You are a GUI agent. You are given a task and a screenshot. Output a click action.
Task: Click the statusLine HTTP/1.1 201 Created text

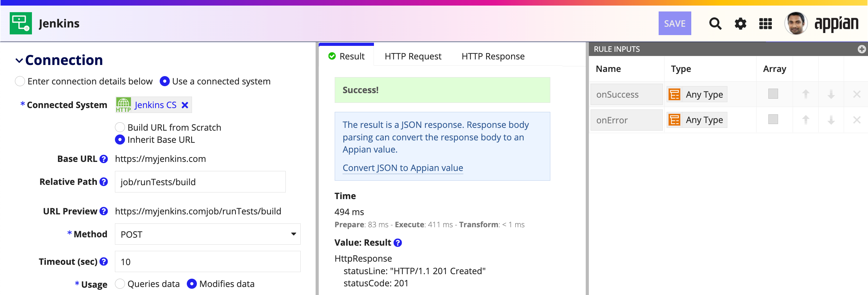[415, 271]
